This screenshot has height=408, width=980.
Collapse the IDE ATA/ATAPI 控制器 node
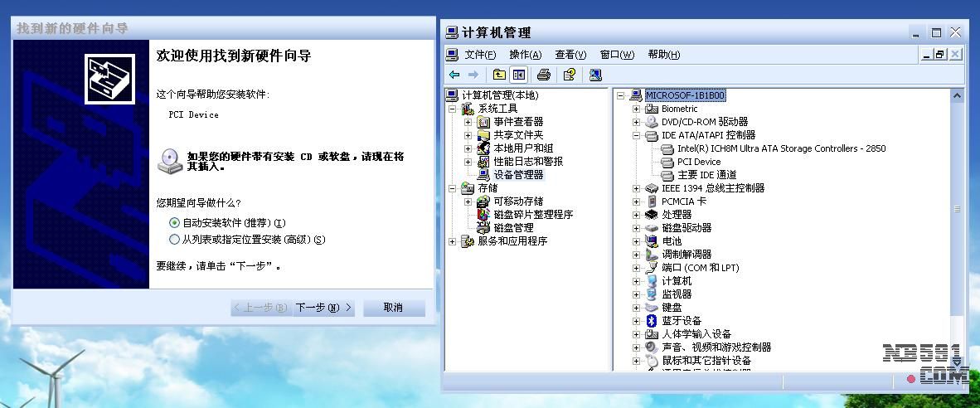(636, 135)
